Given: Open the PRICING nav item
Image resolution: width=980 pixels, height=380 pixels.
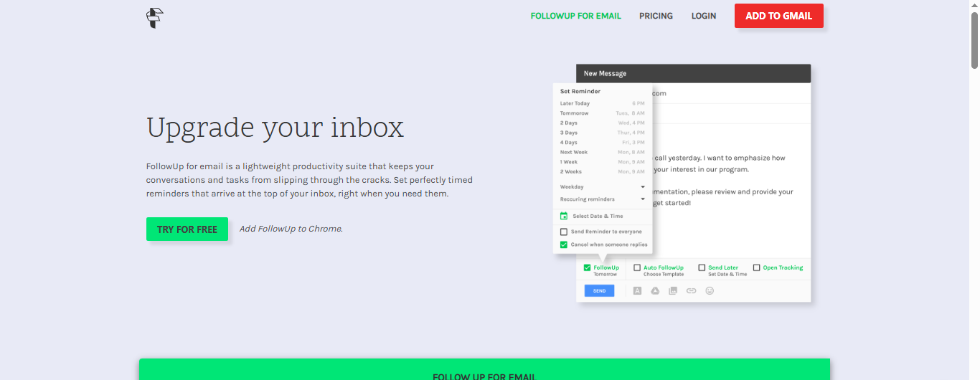Looking at the screenshot, I should (x=656, y=16).
